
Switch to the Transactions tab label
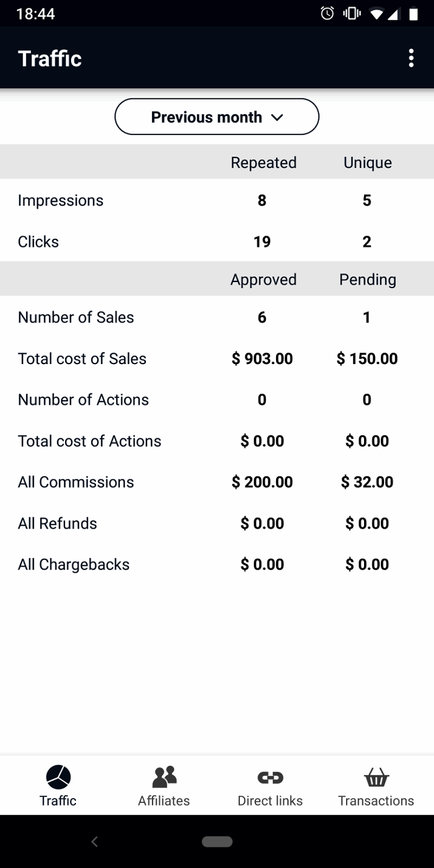376,800
